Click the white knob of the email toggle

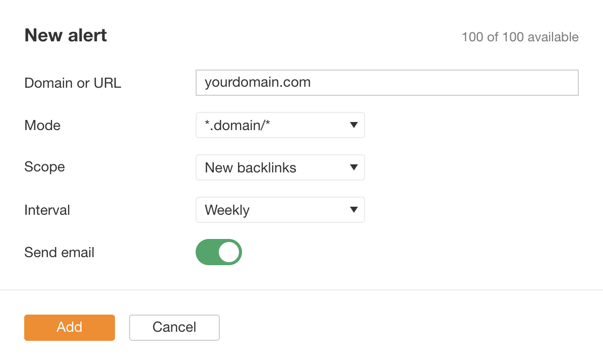coord(229,252)
